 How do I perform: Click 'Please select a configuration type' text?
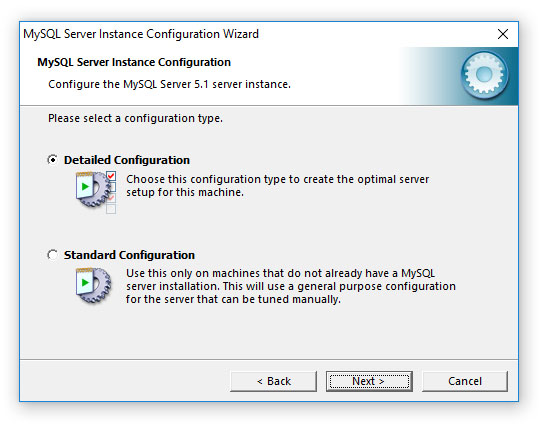click(135, 118)
